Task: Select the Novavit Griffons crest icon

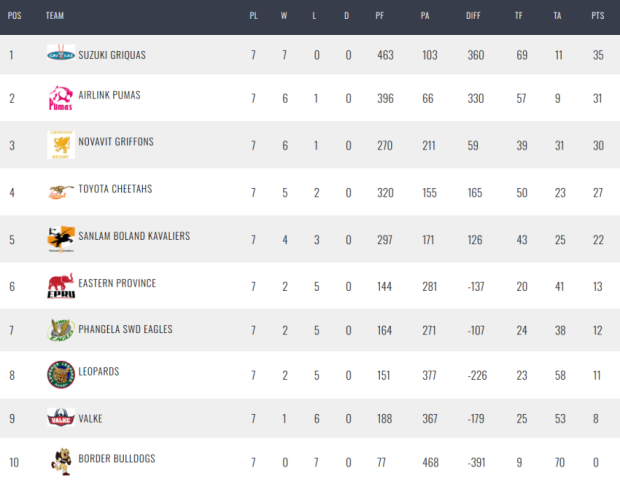Action: 61,145
